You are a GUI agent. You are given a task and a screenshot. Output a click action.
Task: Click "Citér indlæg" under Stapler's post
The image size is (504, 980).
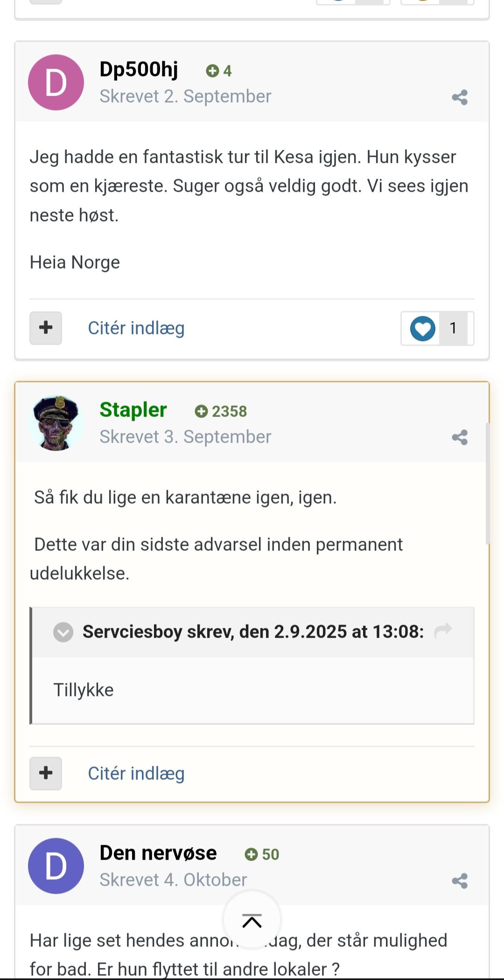point(136,773)
